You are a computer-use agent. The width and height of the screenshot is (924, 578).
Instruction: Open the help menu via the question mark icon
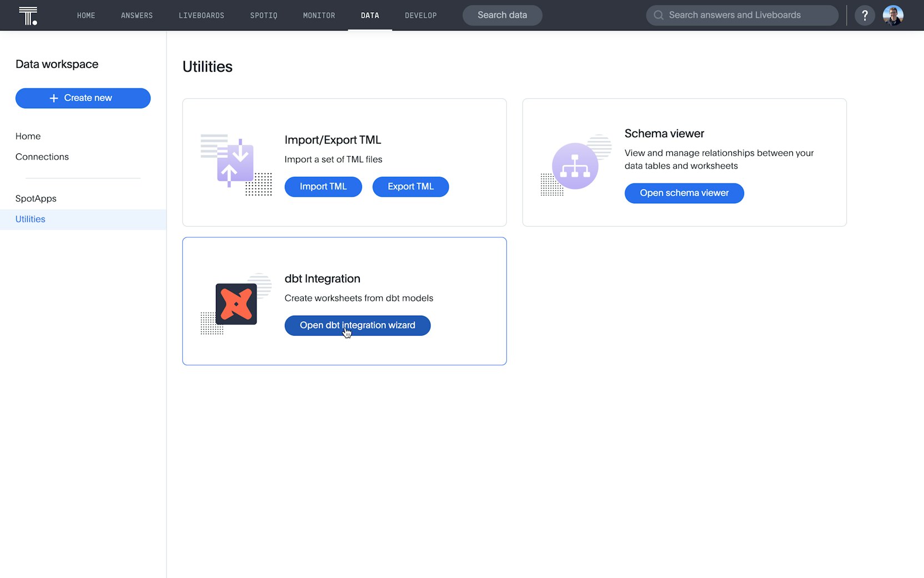click(x=865, y=15)
